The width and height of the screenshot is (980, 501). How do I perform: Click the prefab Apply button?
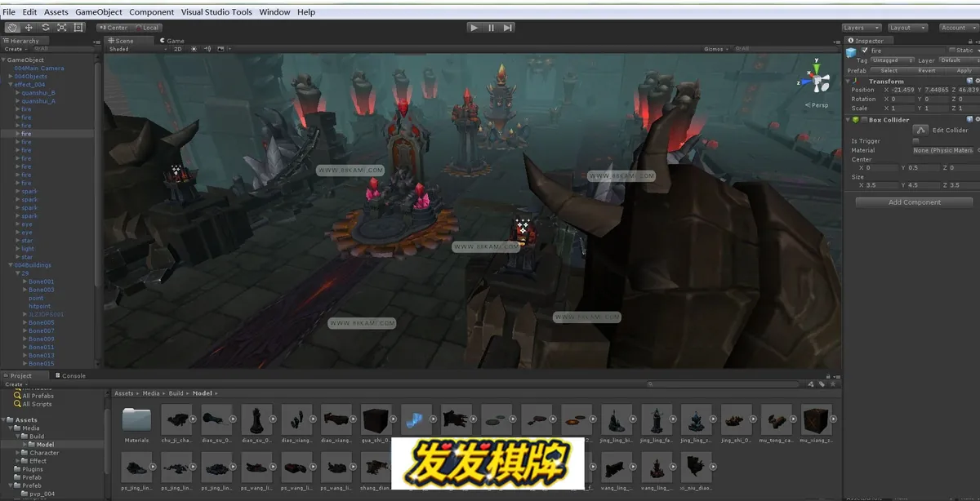tap(964, 70)
